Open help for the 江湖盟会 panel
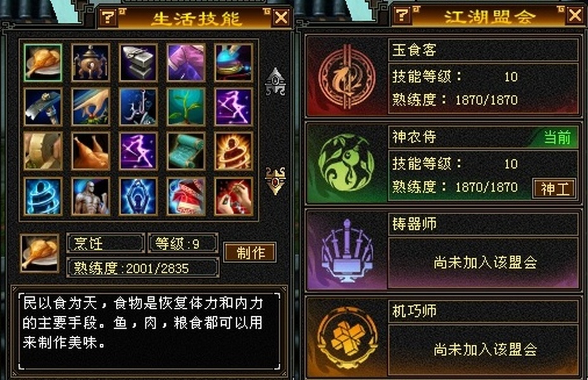Screen dimensions: 588x380 click(402, 16)
